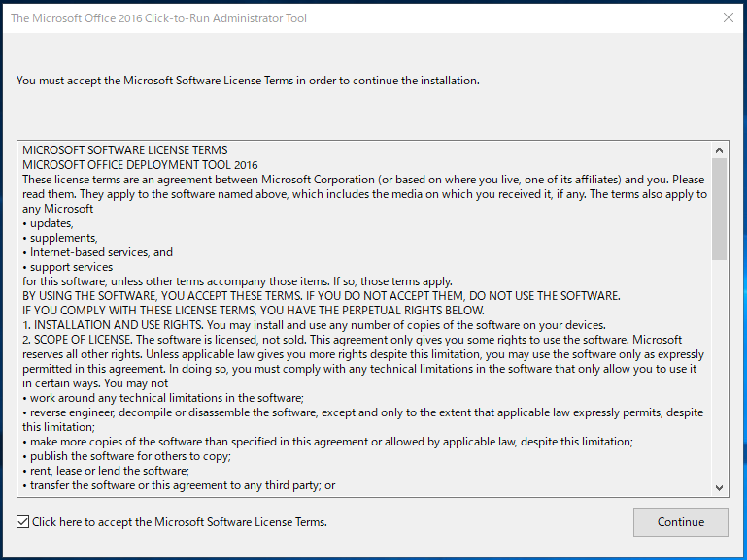
Task: Click the scrollbar up arrow in license box
Action: [720, 150]
